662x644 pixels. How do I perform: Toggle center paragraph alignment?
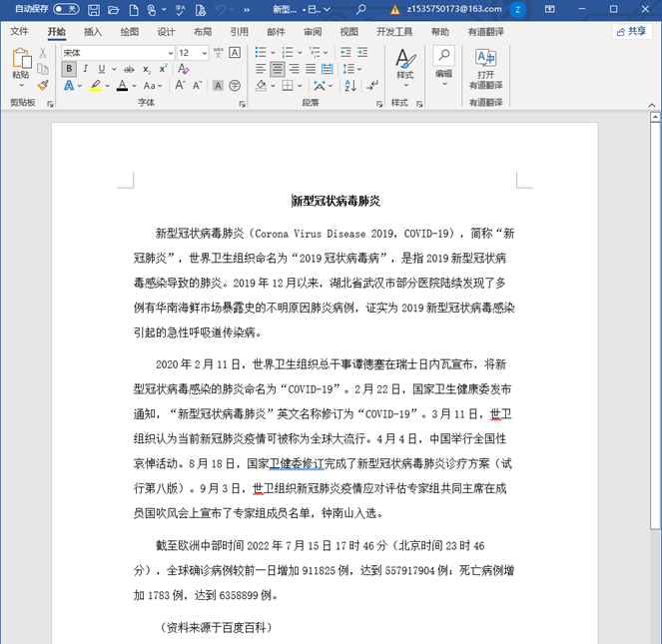(278, 69)
